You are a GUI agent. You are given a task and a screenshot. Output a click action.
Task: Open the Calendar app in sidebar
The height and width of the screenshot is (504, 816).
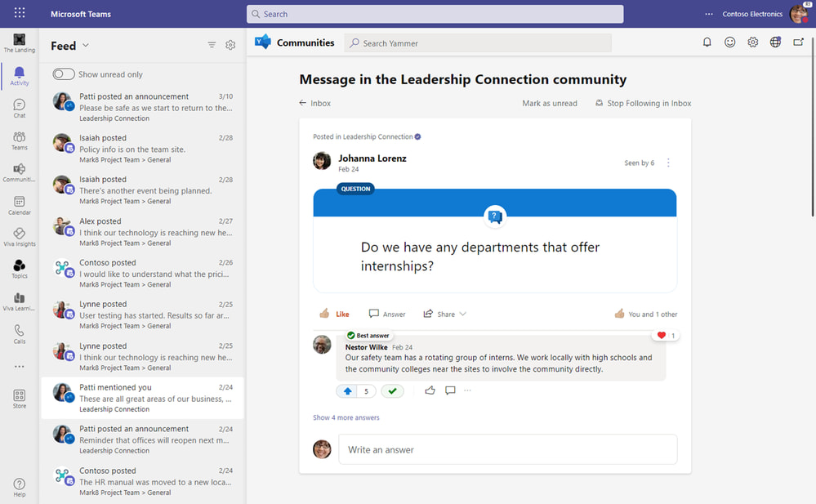(19, 204)
